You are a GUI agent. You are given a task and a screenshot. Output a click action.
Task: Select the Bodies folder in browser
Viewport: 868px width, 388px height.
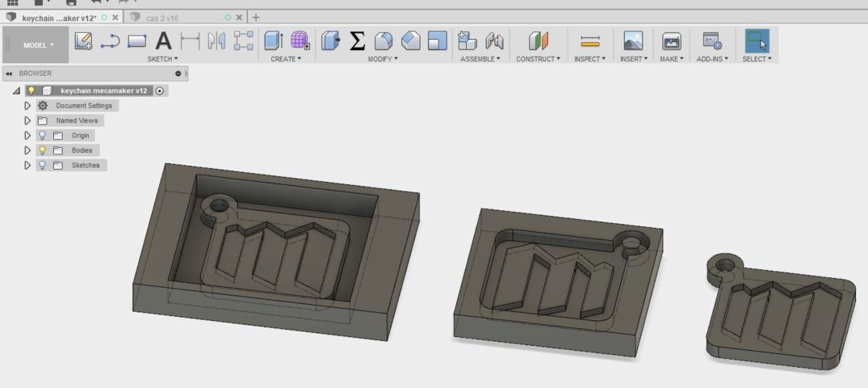pyautogui.click(x=82, y=150)
